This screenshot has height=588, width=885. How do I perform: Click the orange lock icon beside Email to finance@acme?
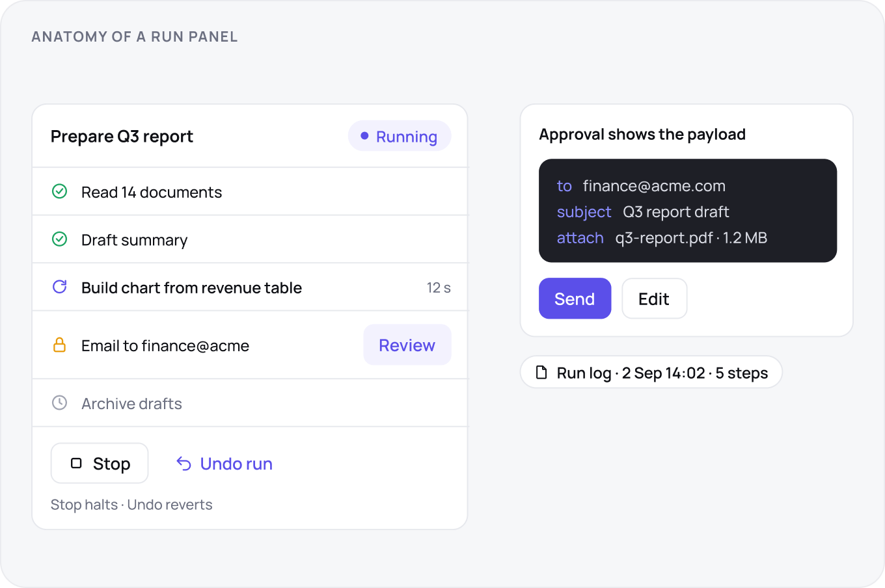(x=59, y=345)
